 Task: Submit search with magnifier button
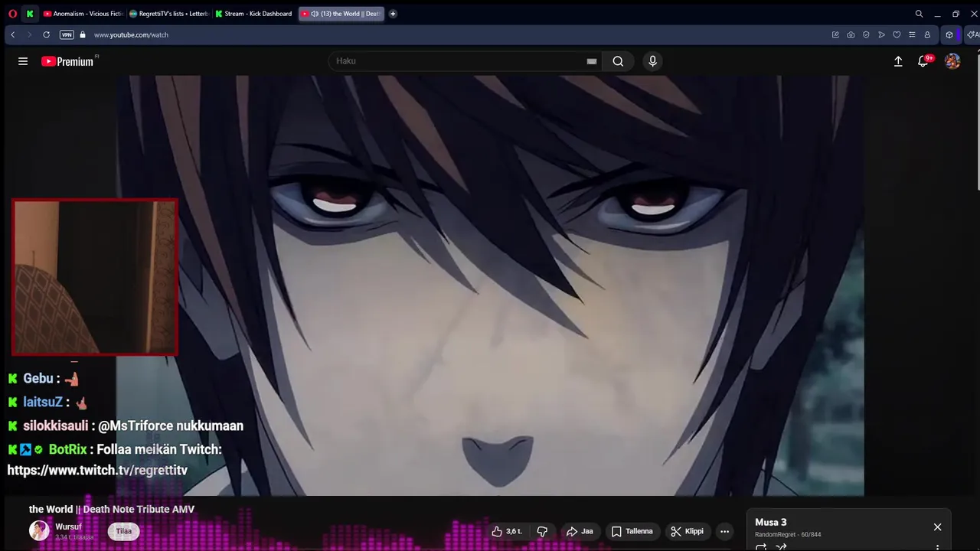coord(618,61)
